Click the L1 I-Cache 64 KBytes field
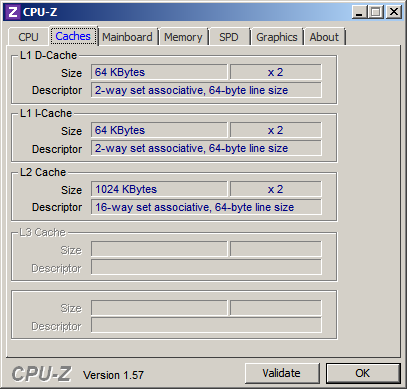 click(x=159, y=130)
